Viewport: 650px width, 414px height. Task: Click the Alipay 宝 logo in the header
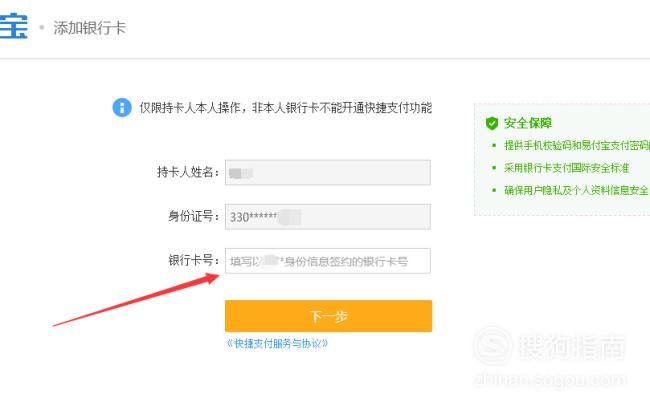[13, 26]
